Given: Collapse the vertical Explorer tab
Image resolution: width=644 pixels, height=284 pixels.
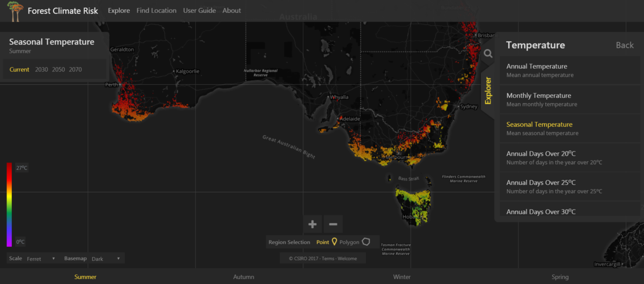Looking at the screenshot, I should click(x=488, y=90).
